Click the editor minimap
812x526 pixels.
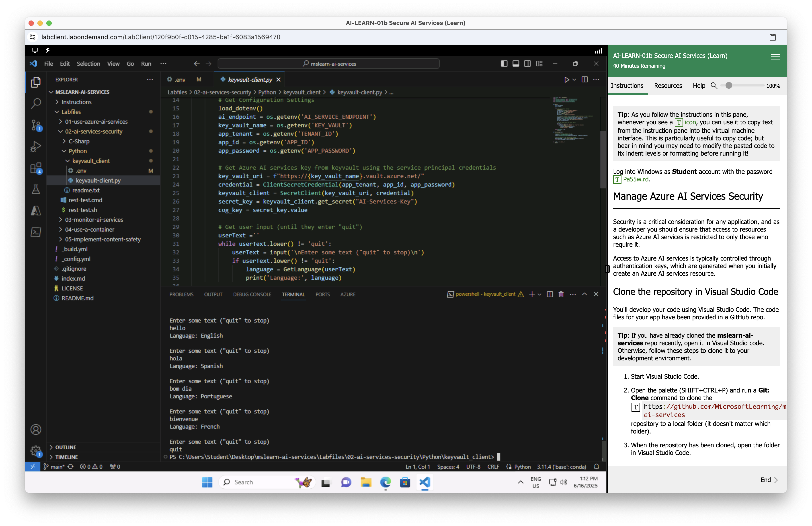pyautogui.click(x=574, y=120)
